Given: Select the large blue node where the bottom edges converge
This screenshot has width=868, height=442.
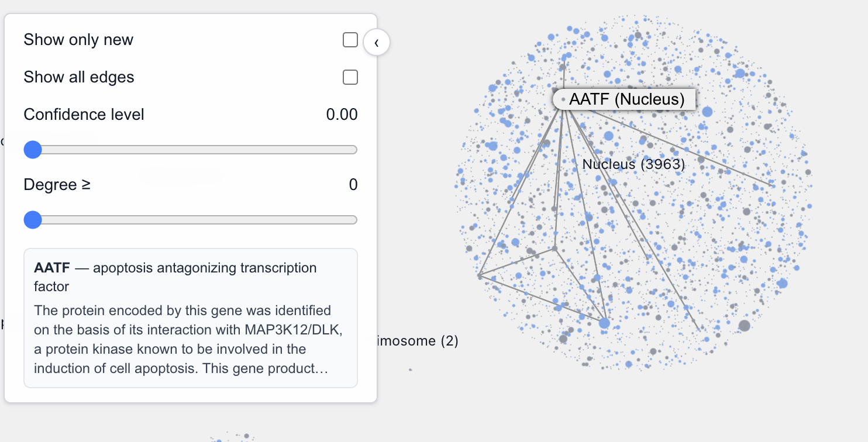Looking at the screenshot, I should 604,323.
